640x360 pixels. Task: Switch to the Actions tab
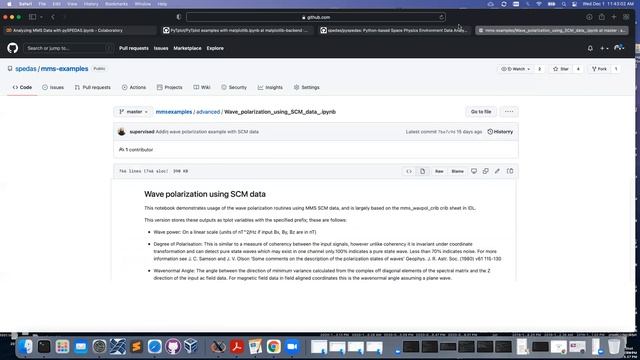(x=134, y=87)
